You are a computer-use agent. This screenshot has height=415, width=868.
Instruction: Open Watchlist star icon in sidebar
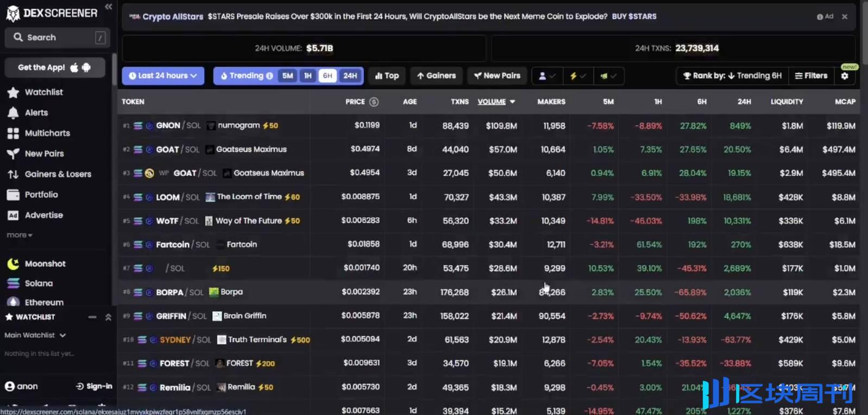(x=13, y=92)
